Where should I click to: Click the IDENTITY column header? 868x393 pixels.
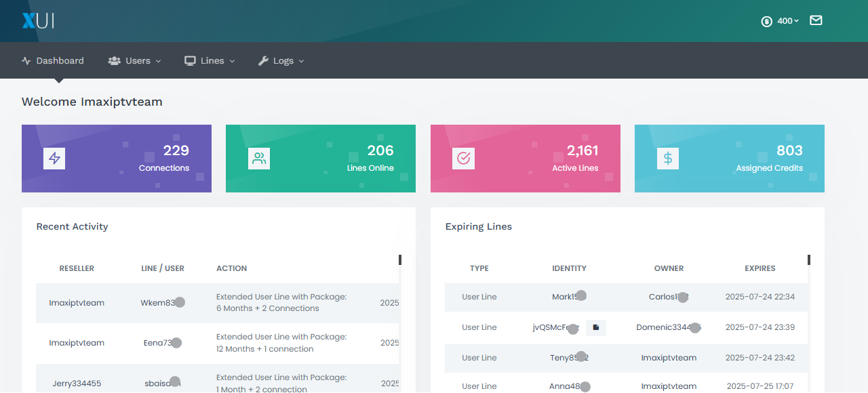(570, 268)
